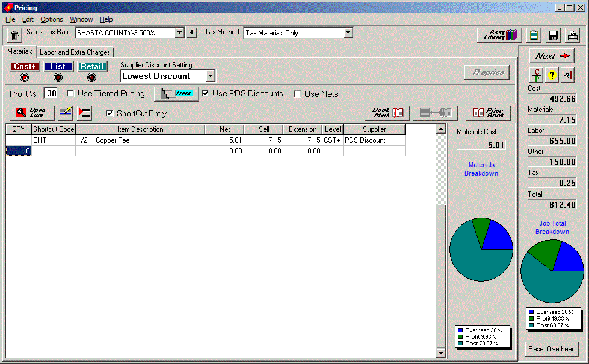The image size is (589, 364).
Task: Click the tax rate download arrow button
Action: coord(191,33)
